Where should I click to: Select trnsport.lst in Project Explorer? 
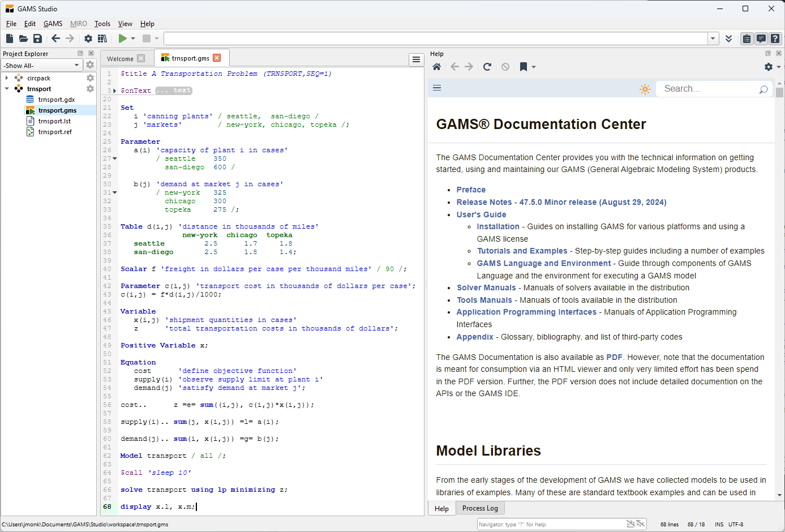54,121
